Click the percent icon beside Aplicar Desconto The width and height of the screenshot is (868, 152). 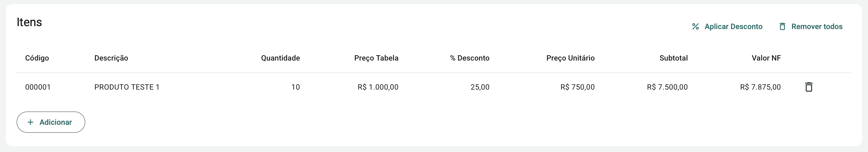click(x=696, y=27)
